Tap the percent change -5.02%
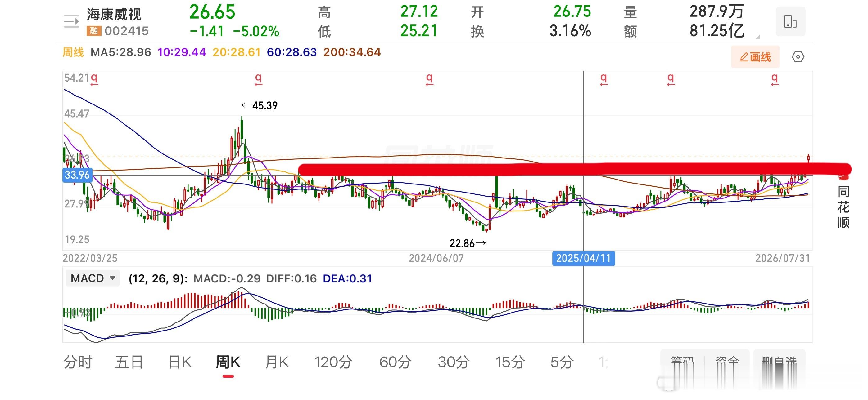Image resolution: width=868 pixels, height=400 pixels. [256, 31]
